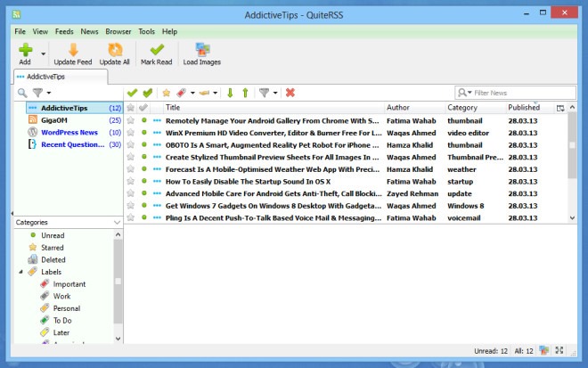This screenshot has height=368, width=588.
Task: Click the star news toolbar icon
Action: click(x=166, y=93)
